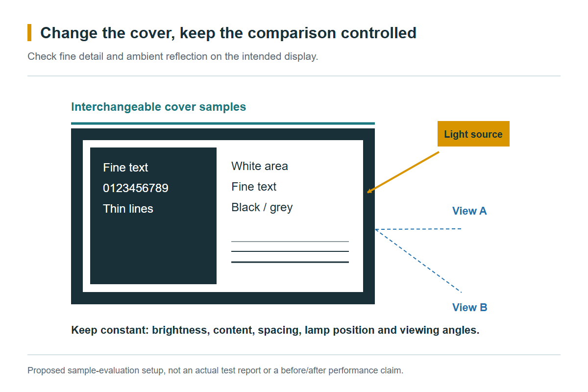This screenshot has height=392, width=588.
Task: Select the View A label
Action: click(469, 211)
